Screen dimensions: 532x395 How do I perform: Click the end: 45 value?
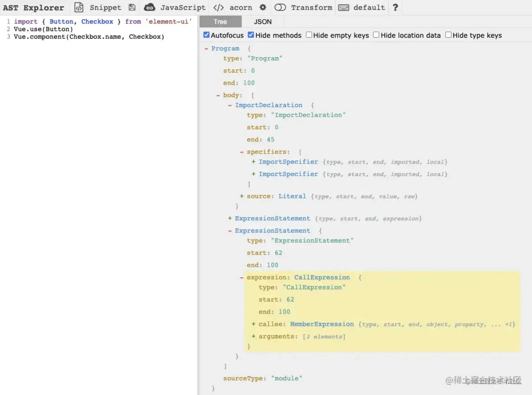[270, 140]
